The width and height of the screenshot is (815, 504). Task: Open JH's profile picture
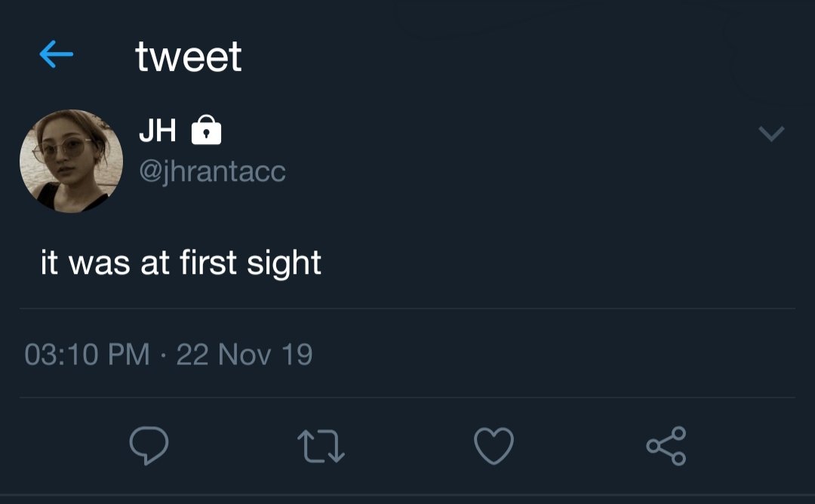71,161
